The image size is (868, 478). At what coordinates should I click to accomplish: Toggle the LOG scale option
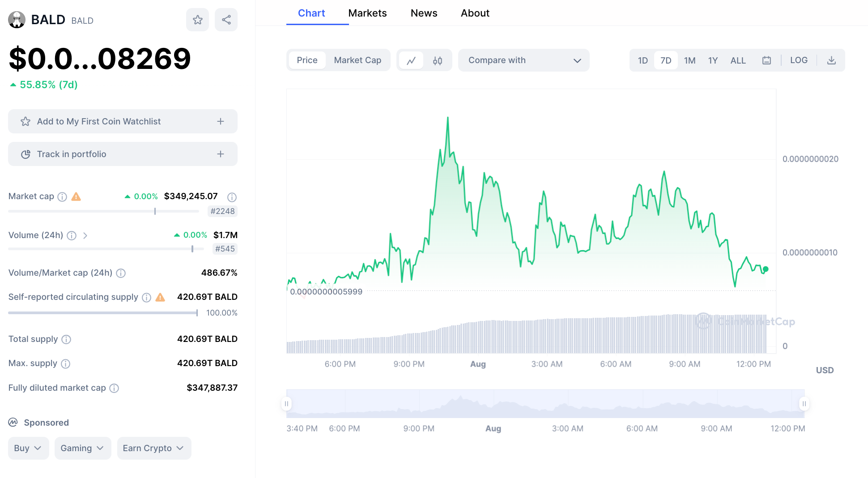799,60
